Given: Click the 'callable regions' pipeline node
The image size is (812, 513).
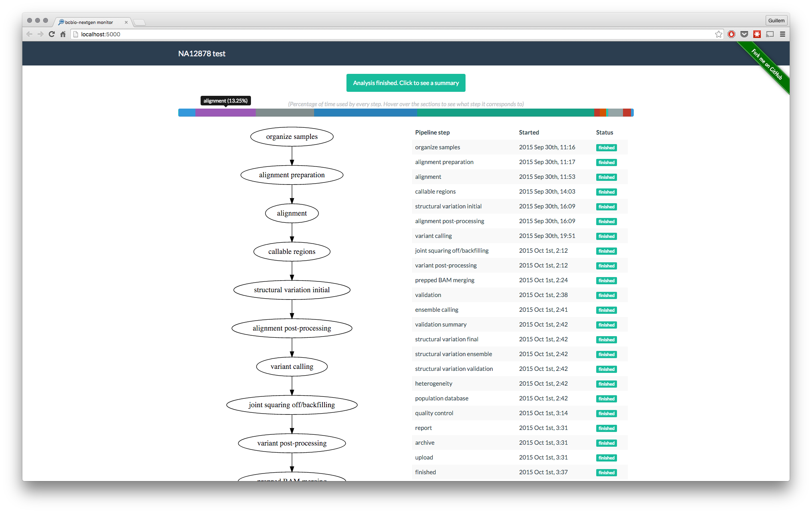Looking at the screenshot, I should point(292,251).
